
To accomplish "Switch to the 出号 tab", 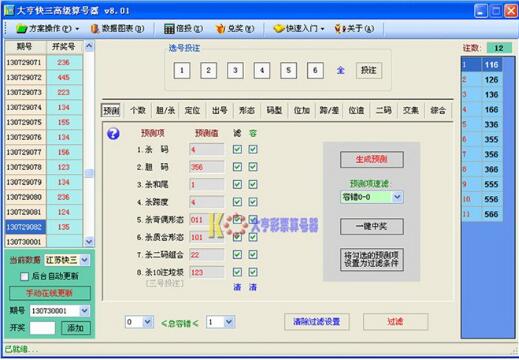I will pos(220,110).
